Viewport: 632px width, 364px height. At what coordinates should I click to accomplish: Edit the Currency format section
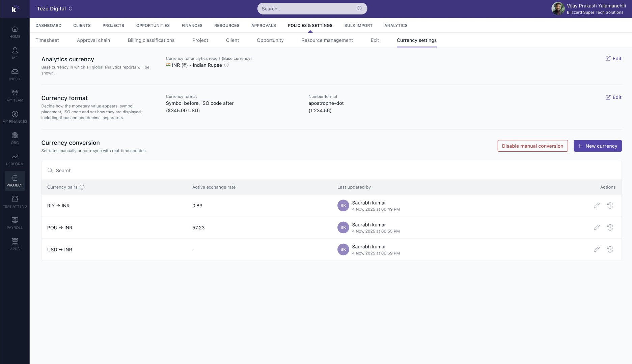coord(613,97)
